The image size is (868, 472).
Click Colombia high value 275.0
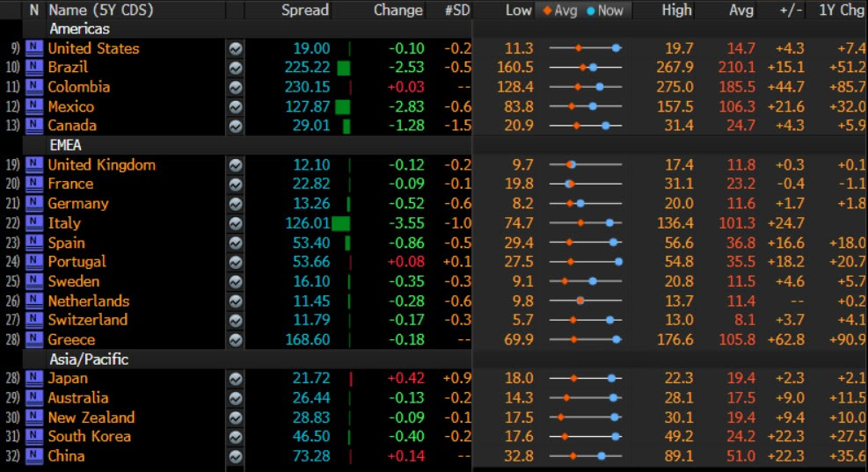675,87
